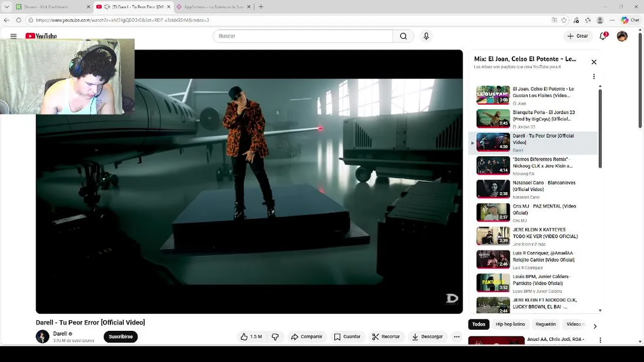Add this page to favorites star

point(564,20)
